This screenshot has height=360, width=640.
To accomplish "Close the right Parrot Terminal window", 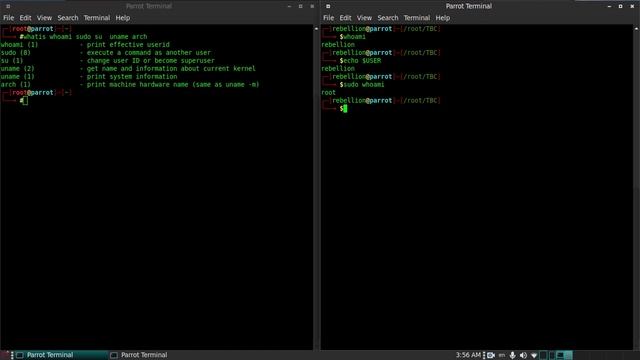I will point(632,6).
